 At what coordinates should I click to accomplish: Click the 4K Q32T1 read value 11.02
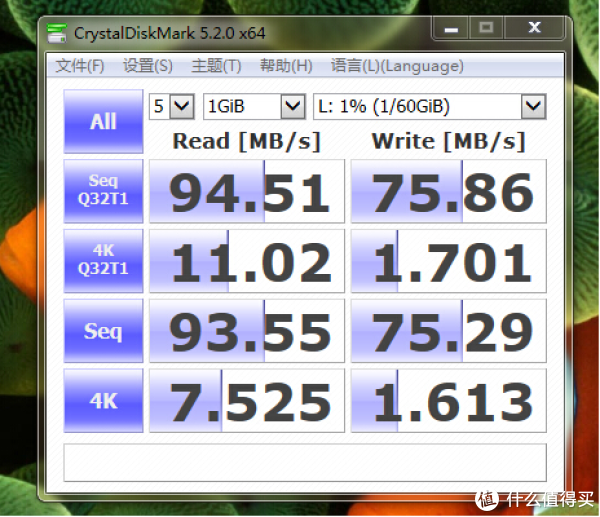pyautogui.click(x=247, y=261)
